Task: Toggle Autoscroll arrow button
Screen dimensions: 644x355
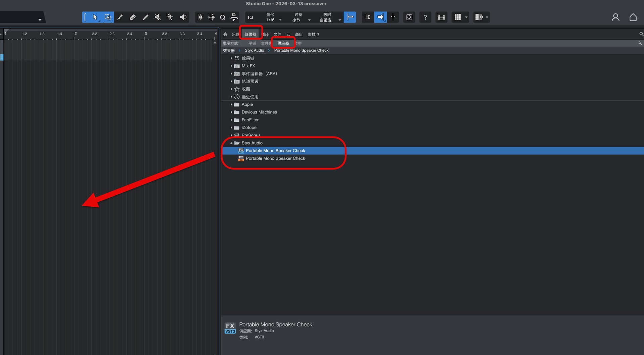Action: click(x=380, y=17)
